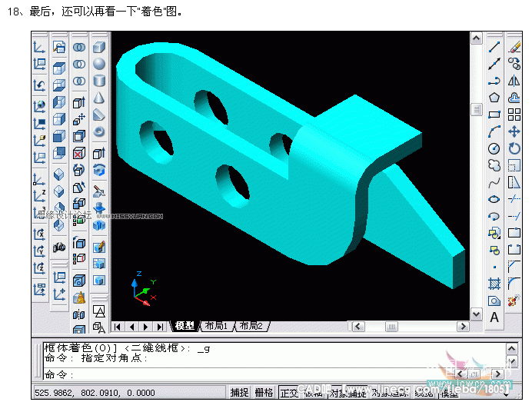Click viewport horizontal scrollbar left arrow
Screen dimensions: 532x402
pyautogui.click(x=358, y=327)
